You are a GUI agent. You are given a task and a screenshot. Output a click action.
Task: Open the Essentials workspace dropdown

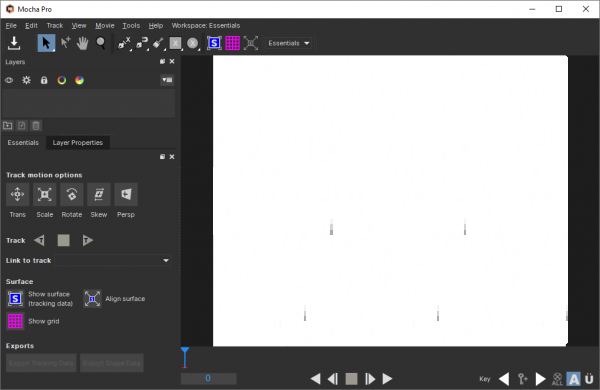coord(289,43)
